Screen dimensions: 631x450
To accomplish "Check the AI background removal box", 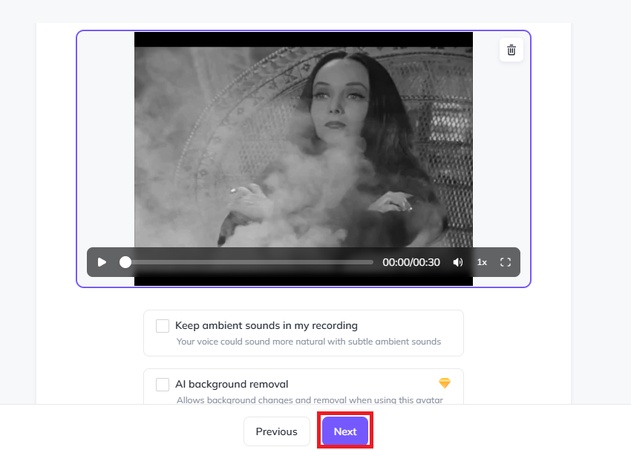I will click(162, 384).
